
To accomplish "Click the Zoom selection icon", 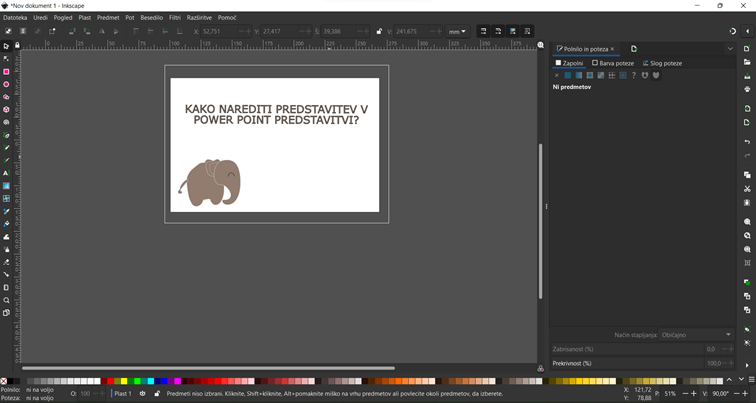I will click(x=747, y=222).
